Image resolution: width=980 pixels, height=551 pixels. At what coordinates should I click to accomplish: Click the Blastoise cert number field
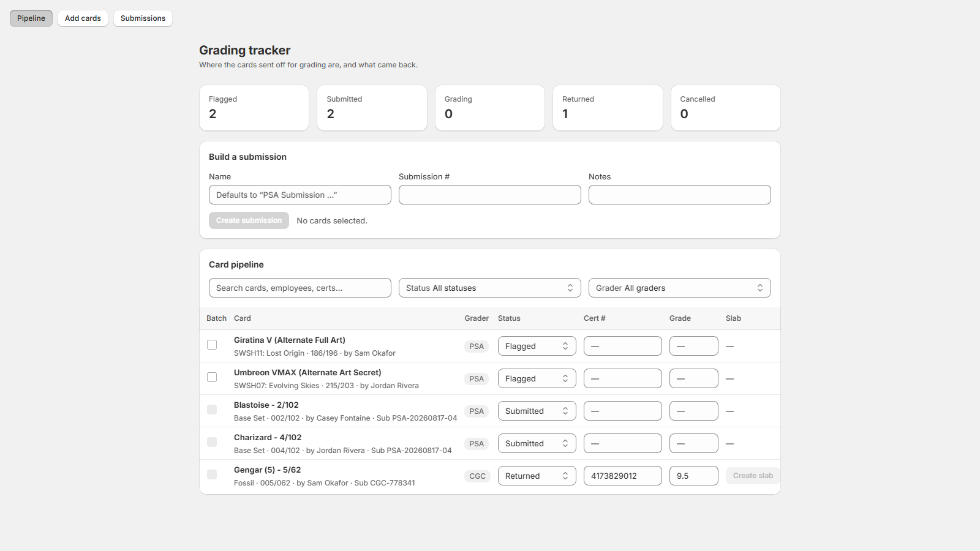coord(623,411)
